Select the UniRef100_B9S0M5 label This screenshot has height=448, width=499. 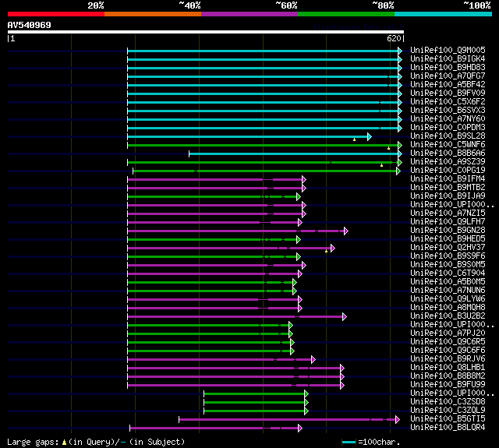448,265
